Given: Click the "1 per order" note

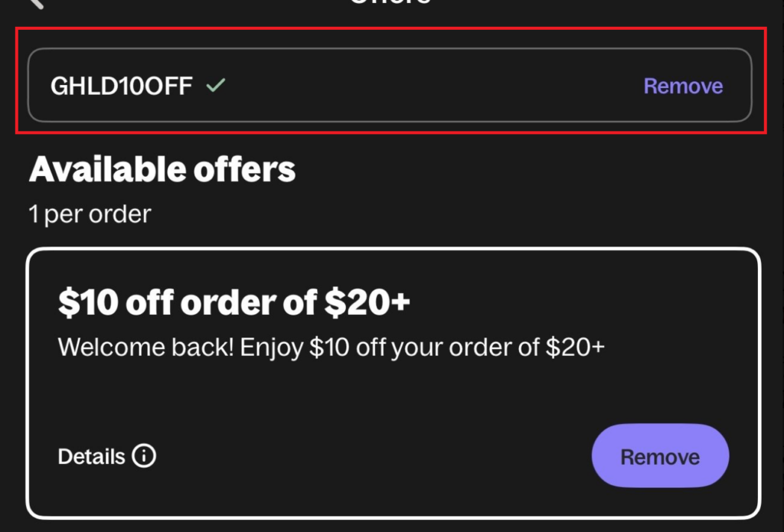Looking at the screenshot, I should (x=90, y=214).
